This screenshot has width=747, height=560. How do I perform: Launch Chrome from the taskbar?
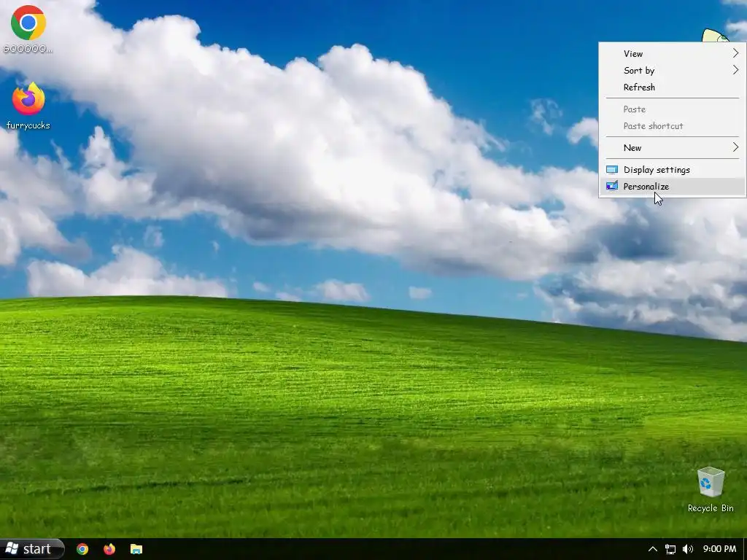pos(82,549)
